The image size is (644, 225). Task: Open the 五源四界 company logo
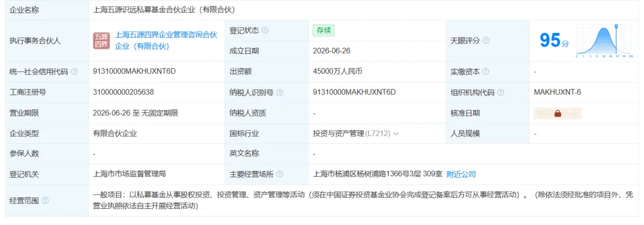pyautogui.click(x=101, y=41)
